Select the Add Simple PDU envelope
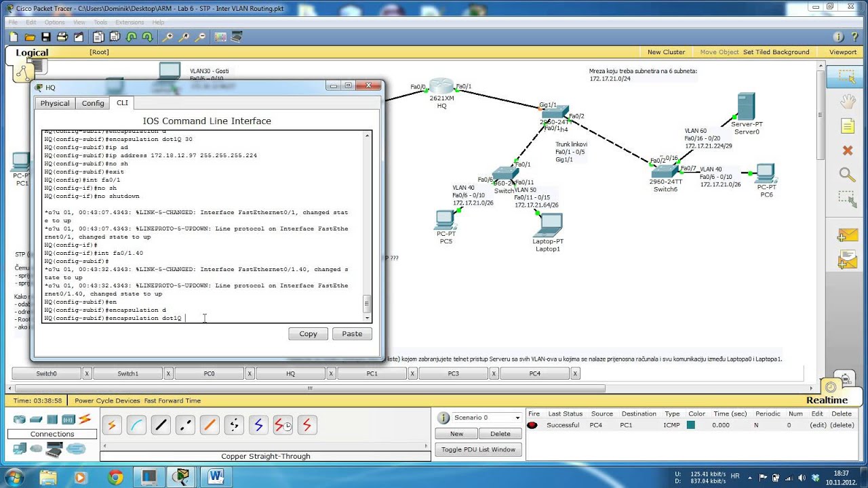Image resolution: width=868 pixels, height=488 pixels. click(x=848, y=235)
